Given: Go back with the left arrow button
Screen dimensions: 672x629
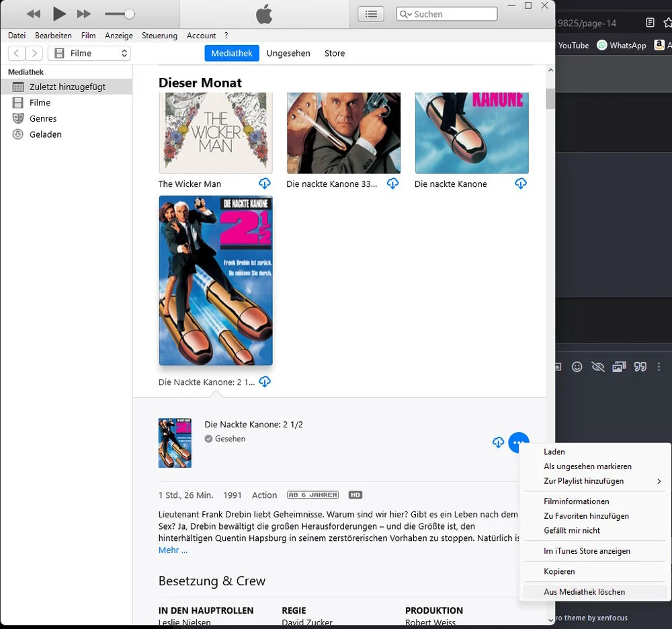Looking at the screenshot, I should [17, 53].
